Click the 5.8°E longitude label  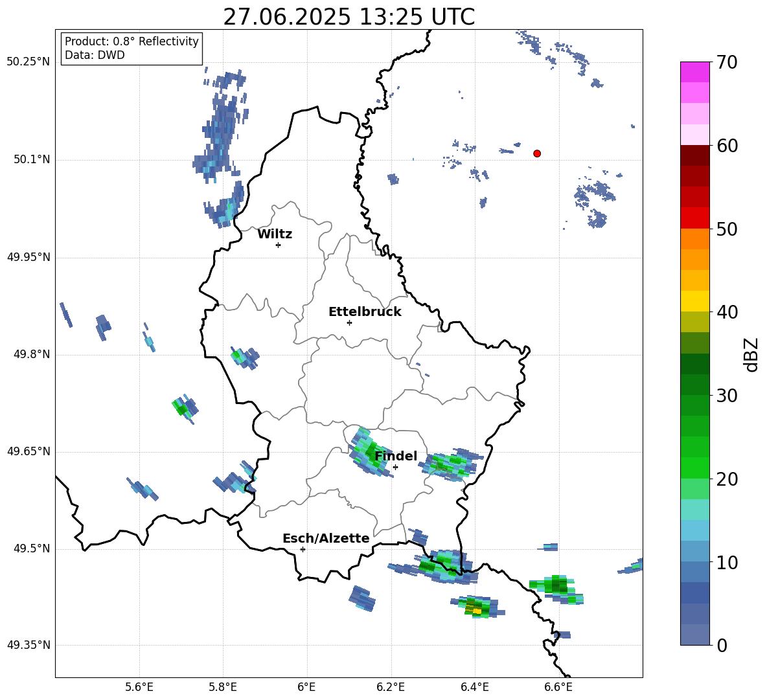tap(223, 687)
